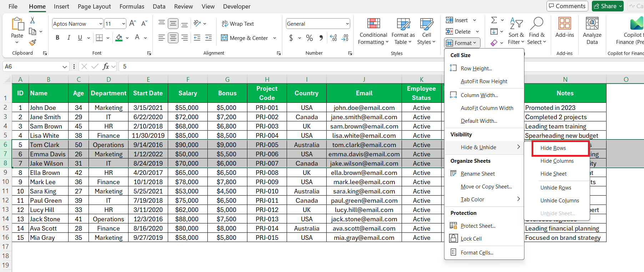The image size is (644, 272).
Task: Toggle Wrap Text
Action: 238,24
